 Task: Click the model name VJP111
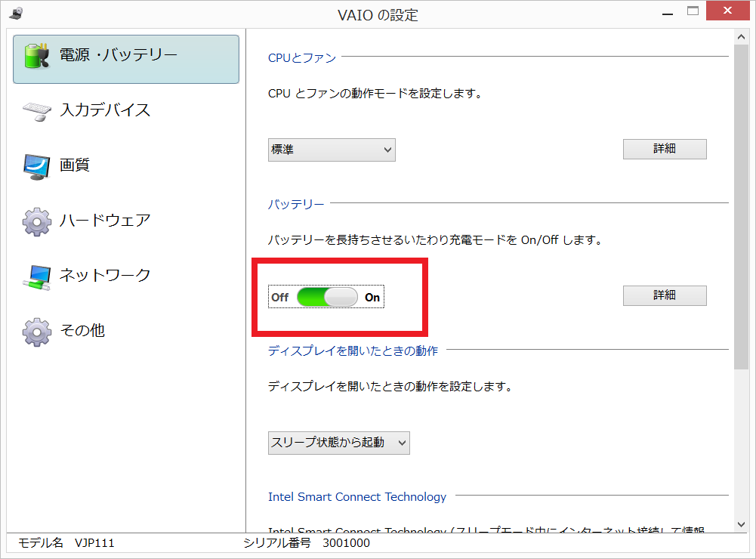click(x=94, y=543)
